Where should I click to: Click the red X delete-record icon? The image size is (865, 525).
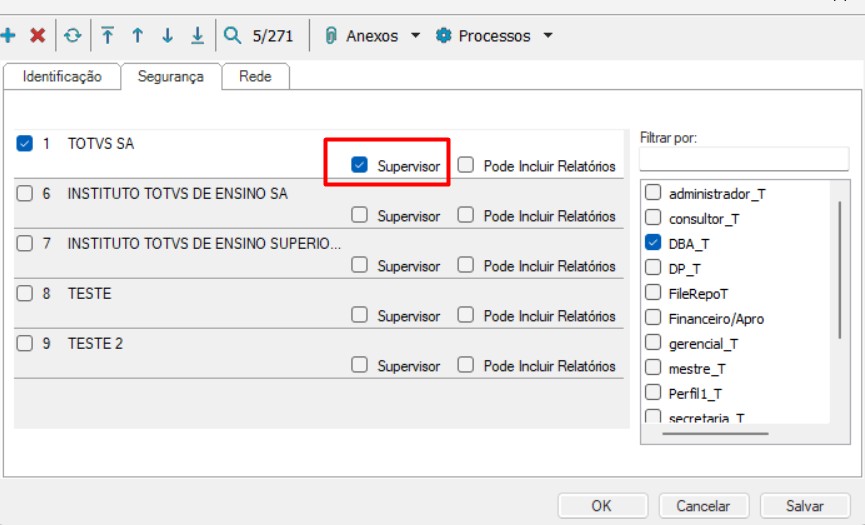38,36
